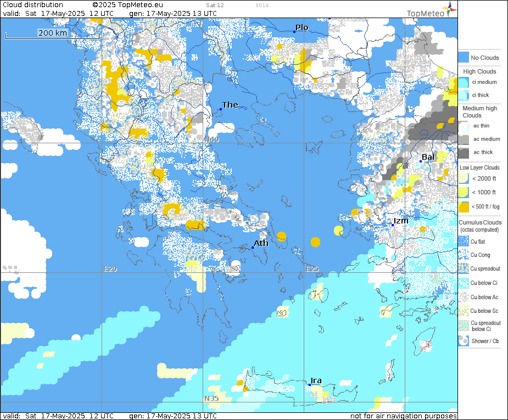Click the Cu below Ac legend icon
This screenshot has width=508, height=420.
click(464, 297)
